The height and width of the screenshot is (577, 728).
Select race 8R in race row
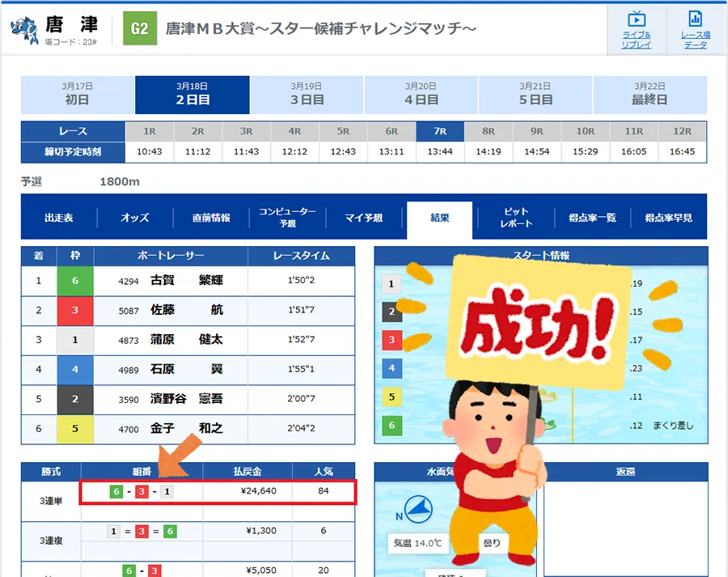[x=489, y=131]
